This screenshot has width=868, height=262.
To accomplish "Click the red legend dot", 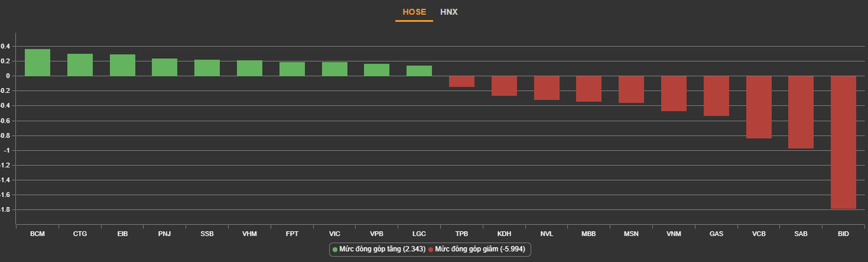I will point(431,249).
